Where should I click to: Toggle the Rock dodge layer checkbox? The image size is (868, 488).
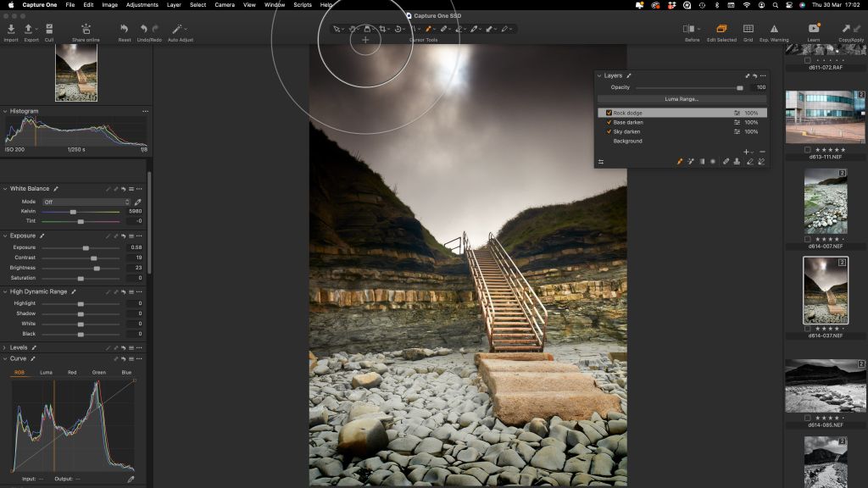pos(609,112)
